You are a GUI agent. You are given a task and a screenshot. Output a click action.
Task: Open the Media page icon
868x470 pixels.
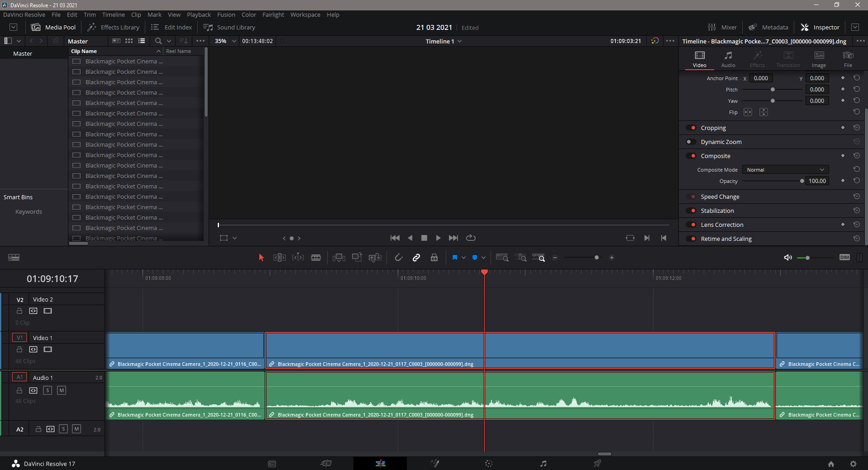point(272,463)
